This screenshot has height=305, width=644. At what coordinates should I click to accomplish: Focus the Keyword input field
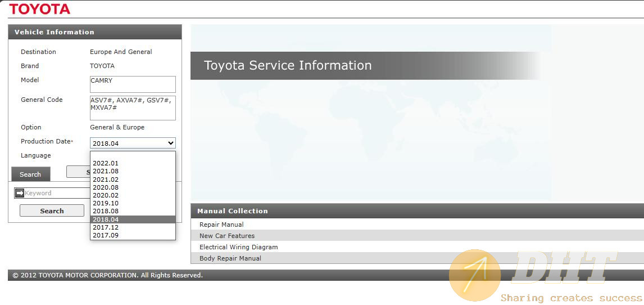[57, 193]
